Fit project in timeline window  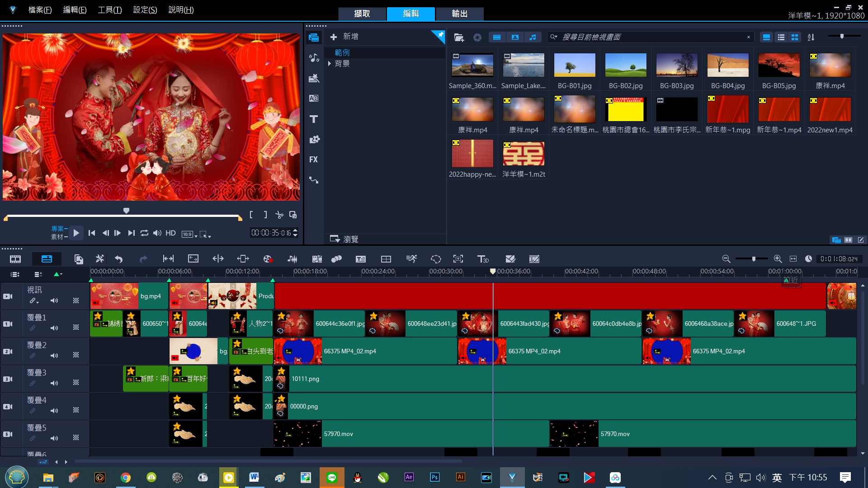[793, 259]
